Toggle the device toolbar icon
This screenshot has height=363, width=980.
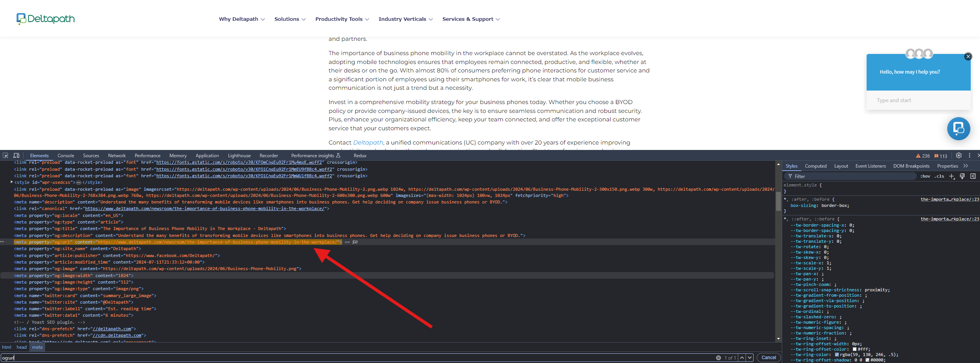pos(16,155)
